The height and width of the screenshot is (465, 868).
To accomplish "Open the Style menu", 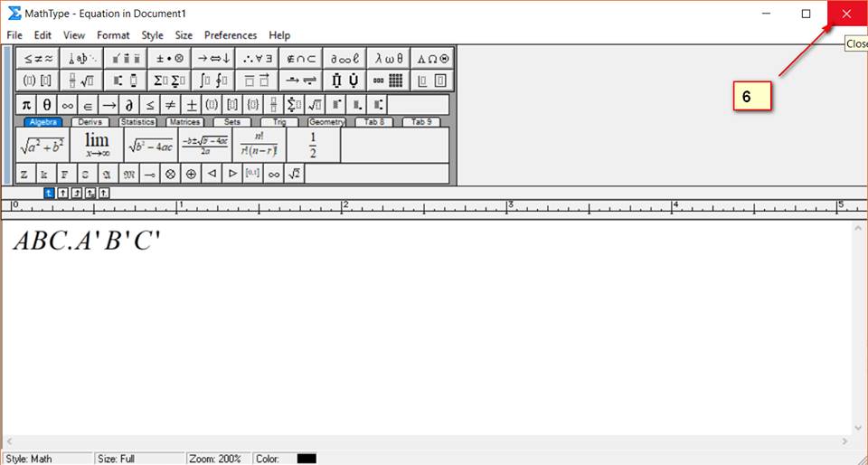I will (x=152, y=35).
